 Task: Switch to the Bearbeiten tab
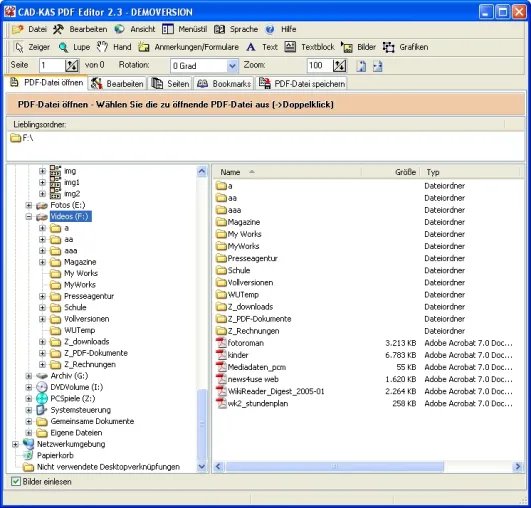[118, 84]
